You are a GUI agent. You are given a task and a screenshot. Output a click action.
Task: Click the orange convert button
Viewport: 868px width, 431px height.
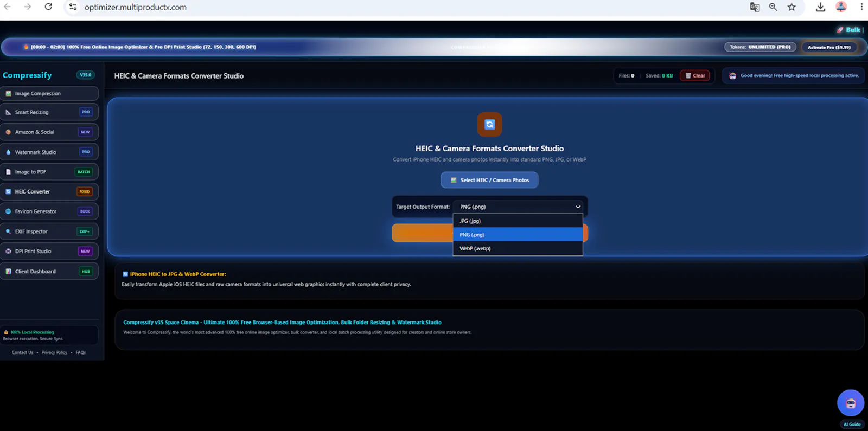[x=422, y=233]
